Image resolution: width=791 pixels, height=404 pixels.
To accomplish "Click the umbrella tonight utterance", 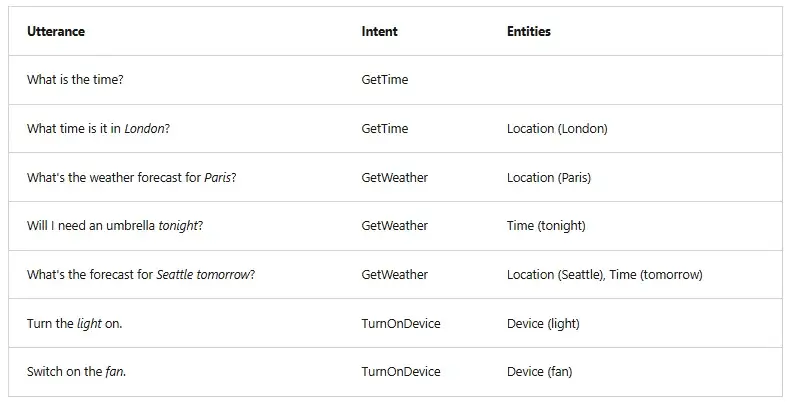I will click(x=115, y=225).
